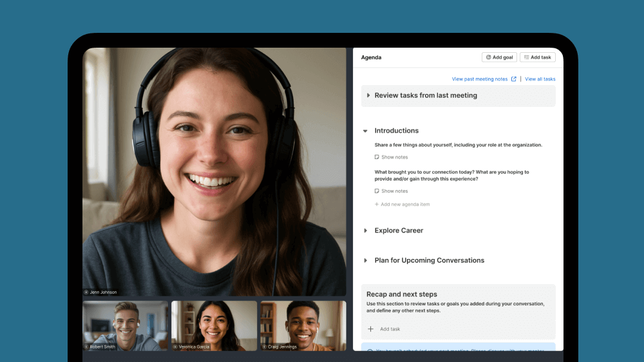This screenshot has height=362, width=644.
Task: Click Jenn Johnson's main video feed
Action: (214, 172)
